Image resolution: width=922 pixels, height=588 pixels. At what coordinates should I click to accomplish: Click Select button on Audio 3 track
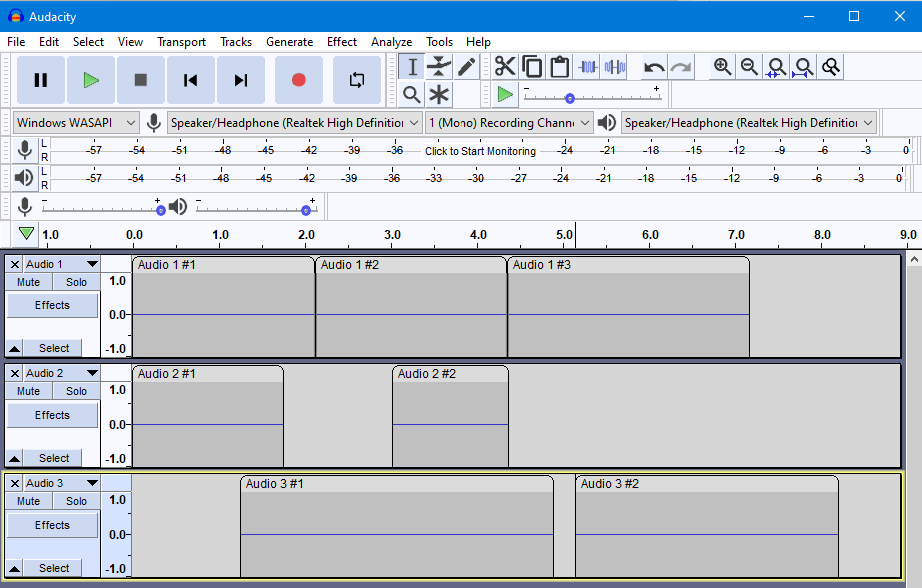54,569
